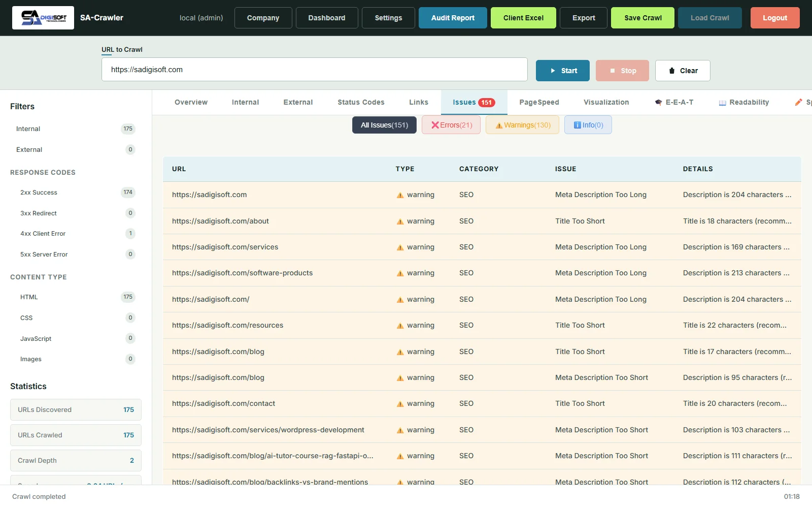Select the 2xx Success response code filter
This screenshot has height=508, width=812.
[76, 193]
